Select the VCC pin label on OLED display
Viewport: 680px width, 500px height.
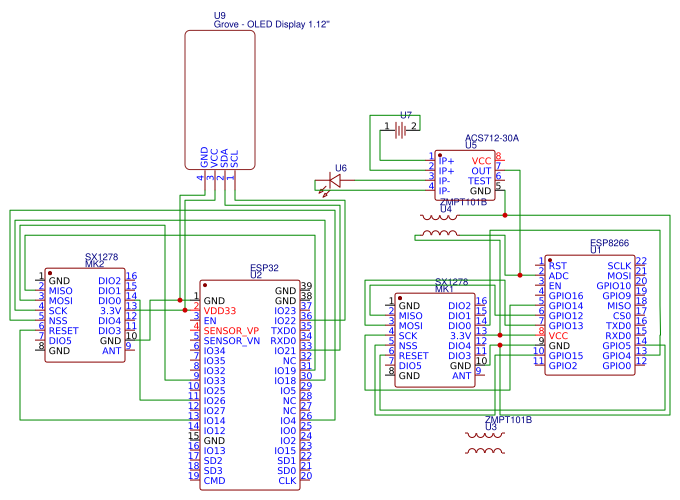[214, 158]
